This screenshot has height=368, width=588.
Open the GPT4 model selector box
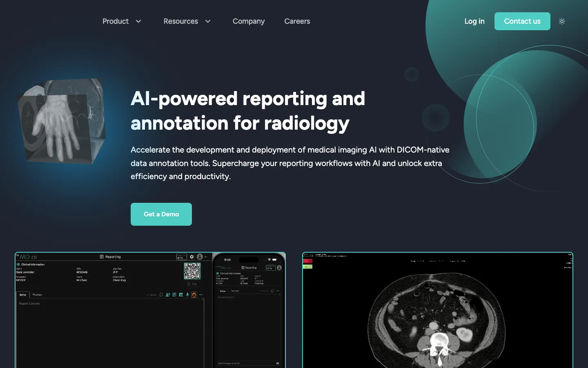[182, 257]
